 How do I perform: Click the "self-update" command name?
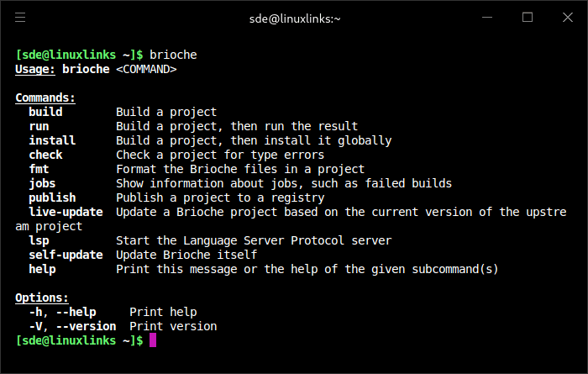tap(66, 255)
